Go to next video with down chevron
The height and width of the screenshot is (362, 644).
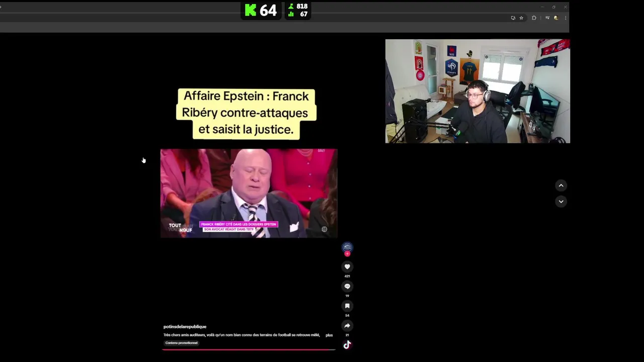561,202
